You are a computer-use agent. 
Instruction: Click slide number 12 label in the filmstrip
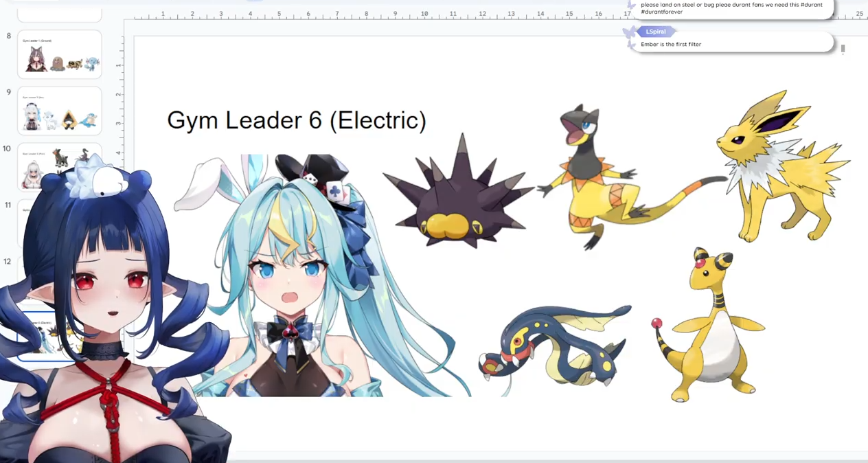pos(8,261)
